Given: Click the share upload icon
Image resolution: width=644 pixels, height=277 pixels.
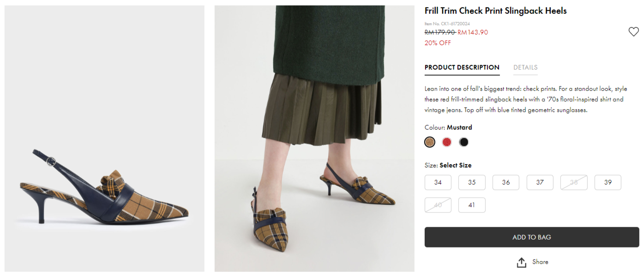Looking at the screenshot, I should [x=521, y=262].
